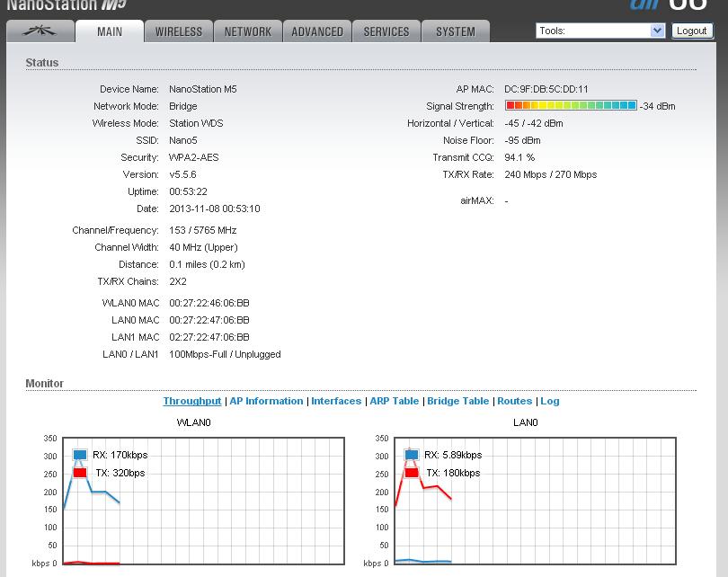The image size is (728, 577).
Task: Click the Transmit CCQ value 94.1 %
Action: (x=519, y=157)
